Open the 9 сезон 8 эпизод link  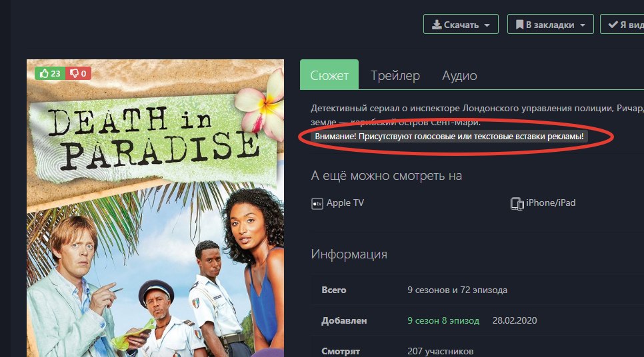coord(443,320)
